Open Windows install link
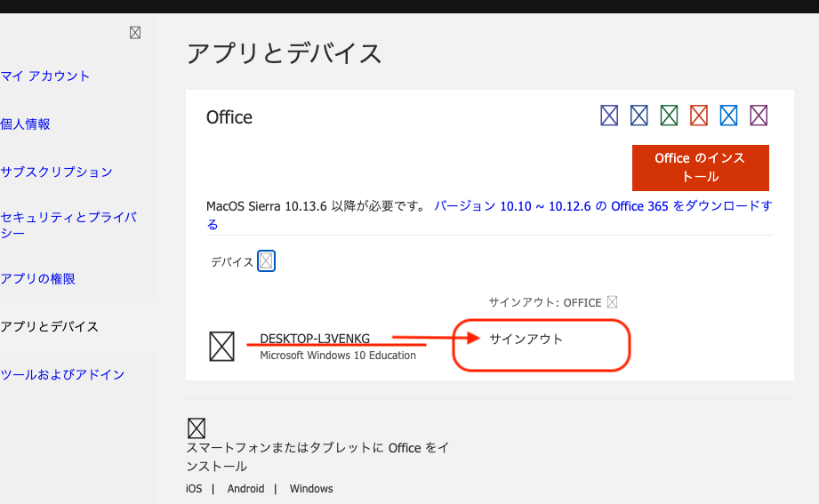Viewport: 819px width, 504px height. click(x=311, y=489)
